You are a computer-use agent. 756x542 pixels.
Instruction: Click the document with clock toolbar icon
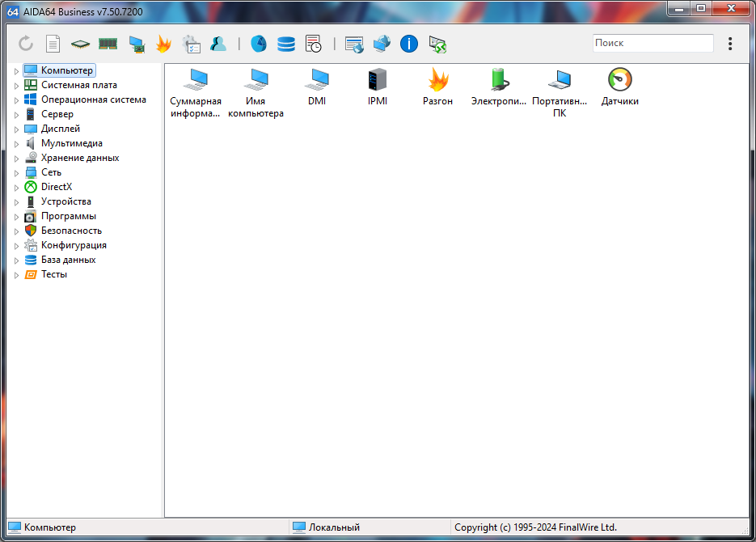point(314,44)
